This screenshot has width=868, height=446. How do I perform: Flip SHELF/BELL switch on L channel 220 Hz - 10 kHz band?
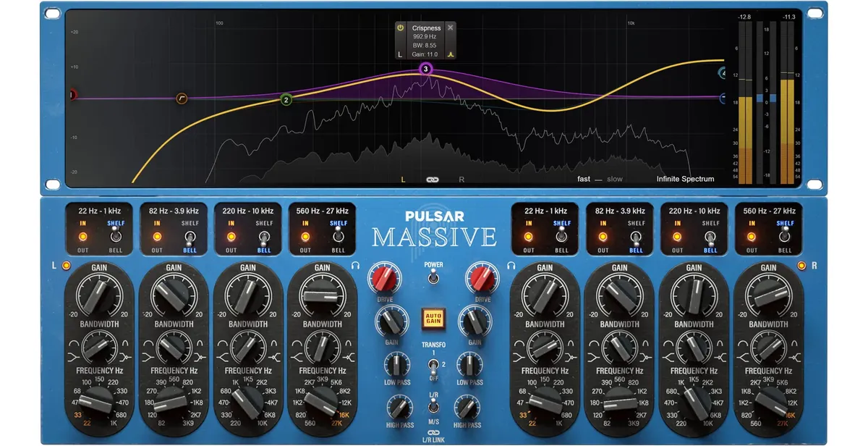tap(265, 237)
